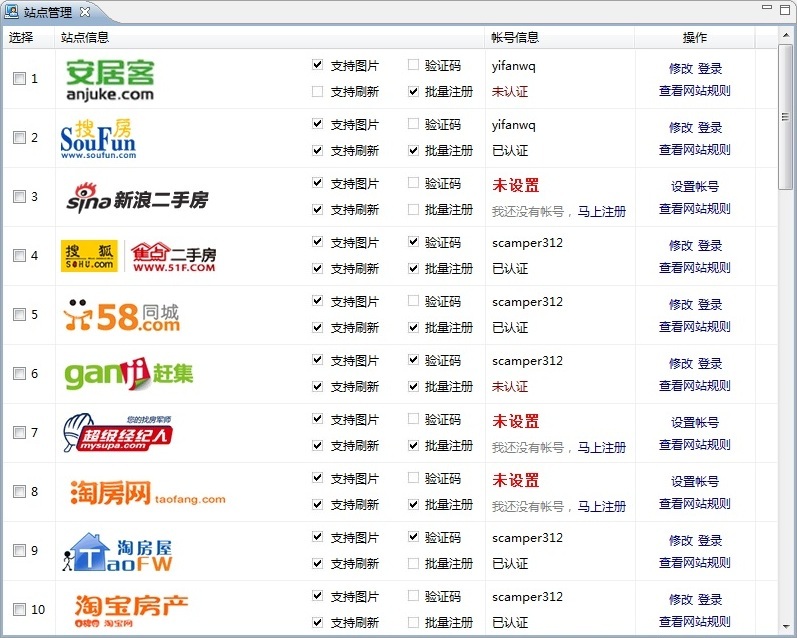Tick the selection checkbox for row 2
The image size is (797, 638).
[x=19, y=137]
